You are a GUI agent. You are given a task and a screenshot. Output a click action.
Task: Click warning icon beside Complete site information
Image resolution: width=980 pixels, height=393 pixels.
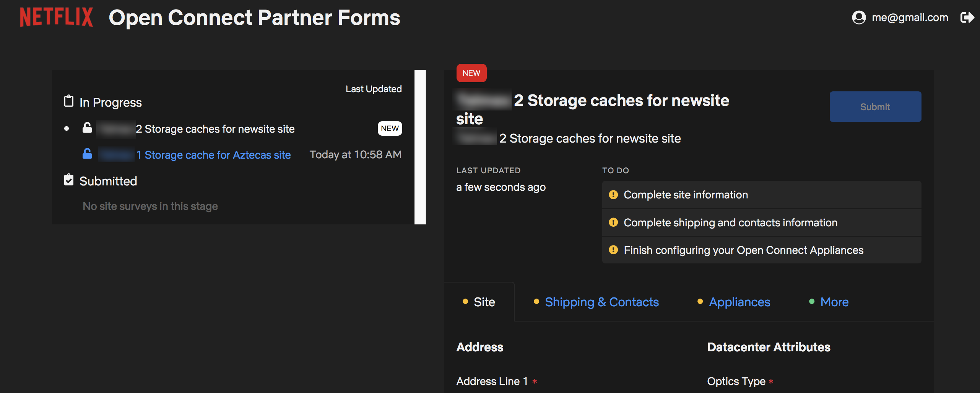point(613,195)
